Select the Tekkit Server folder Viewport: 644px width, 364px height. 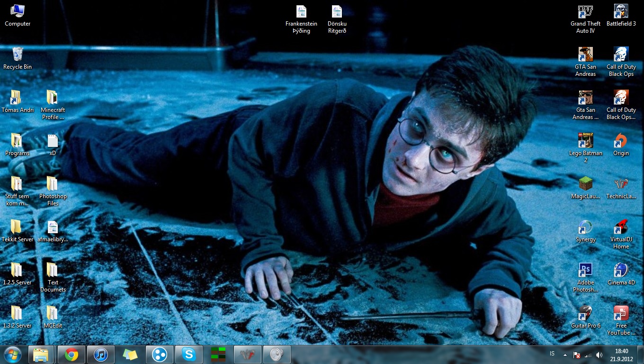tap(18, 231)
